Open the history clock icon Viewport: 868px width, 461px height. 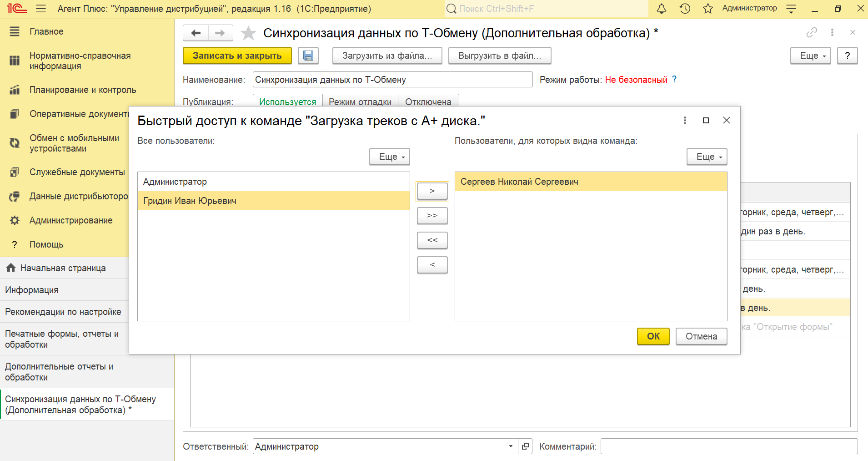[x=685, y=9]
